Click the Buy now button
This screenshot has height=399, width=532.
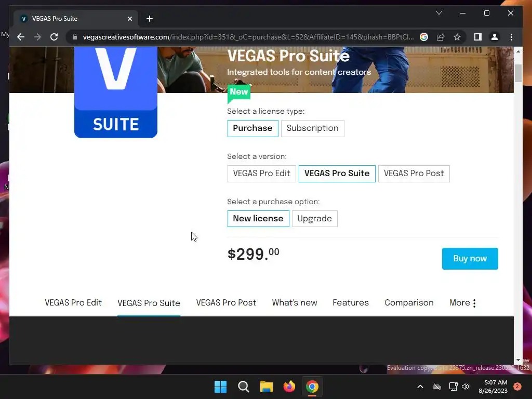click(x=470, y=259)
